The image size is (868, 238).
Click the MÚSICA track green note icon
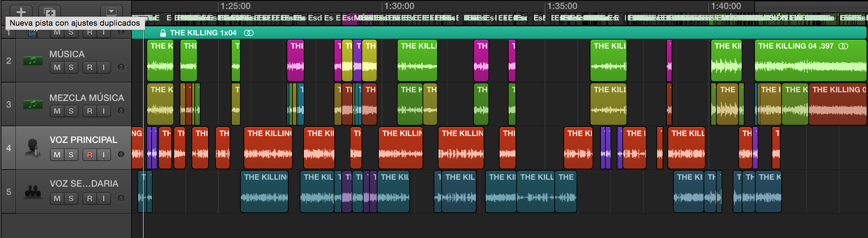[x=33, y=61]
